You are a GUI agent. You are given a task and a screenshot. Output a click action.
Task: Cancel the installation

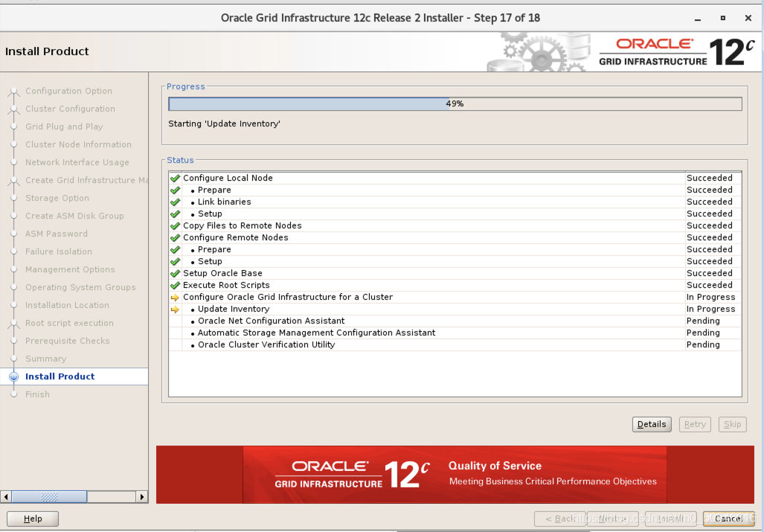point(728,519)
